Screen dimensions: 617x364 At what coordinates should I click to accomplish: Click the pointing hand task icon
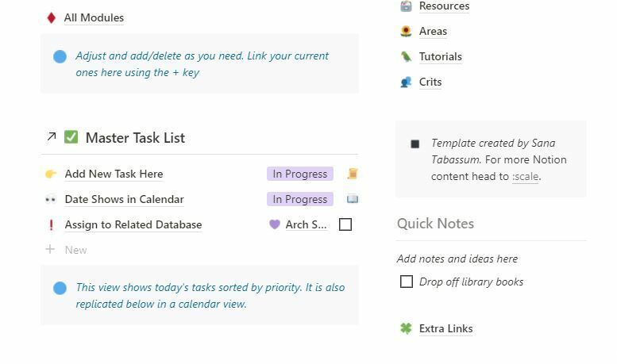[x=52, y=174]
